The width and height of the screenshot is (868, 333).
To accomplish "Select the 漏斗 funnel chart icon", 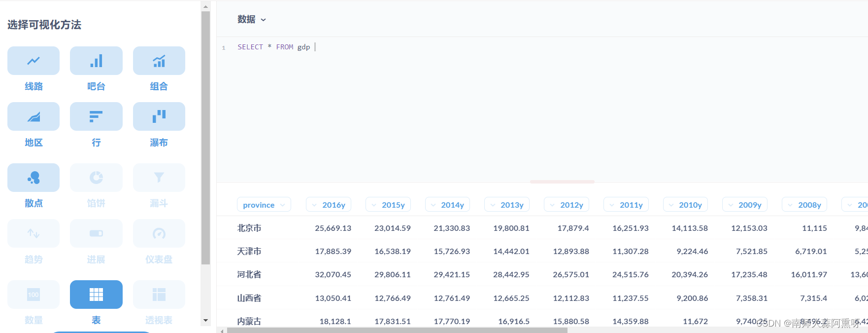I will (159, 178).
